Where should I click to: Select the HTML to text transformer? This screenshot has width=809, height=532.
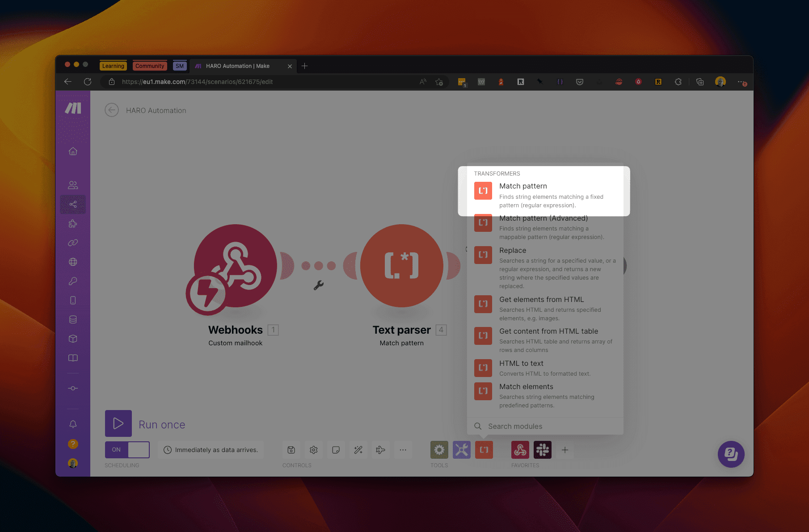pos(545,368)
